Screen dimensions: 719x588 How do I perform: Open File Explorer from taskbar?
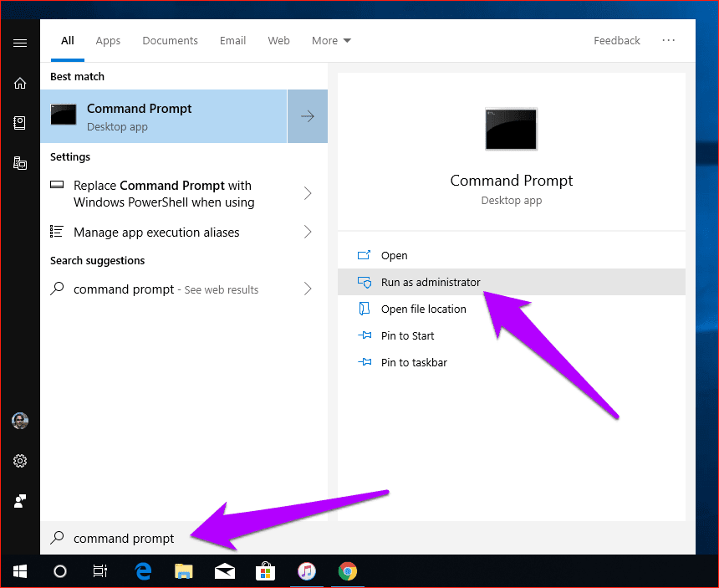184,571
